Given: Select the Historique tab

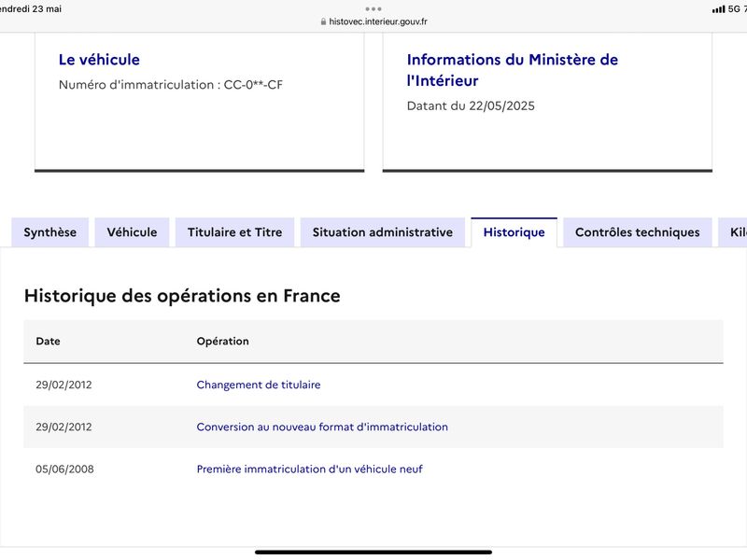Looking at the screenshot, I should coord(514,232).
